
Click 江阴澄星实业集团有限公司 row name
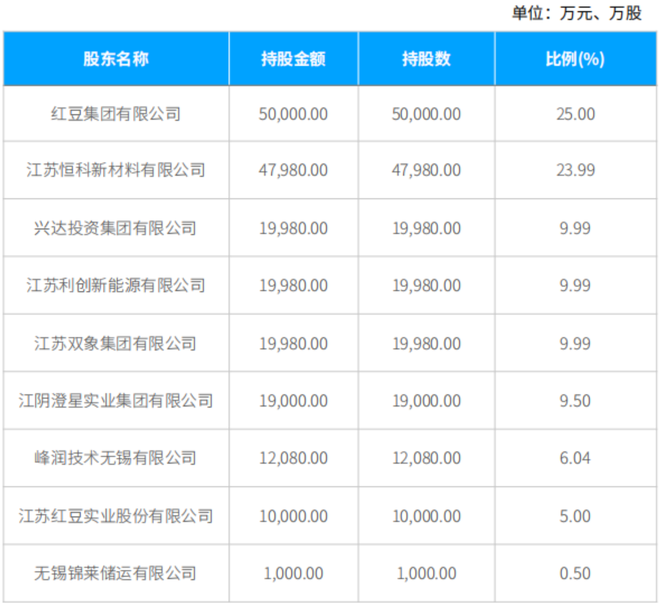click(x=116, y=401)
